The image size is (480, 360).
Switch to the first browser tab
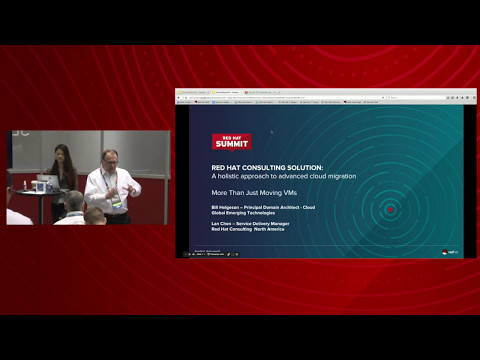click(193, 92)
